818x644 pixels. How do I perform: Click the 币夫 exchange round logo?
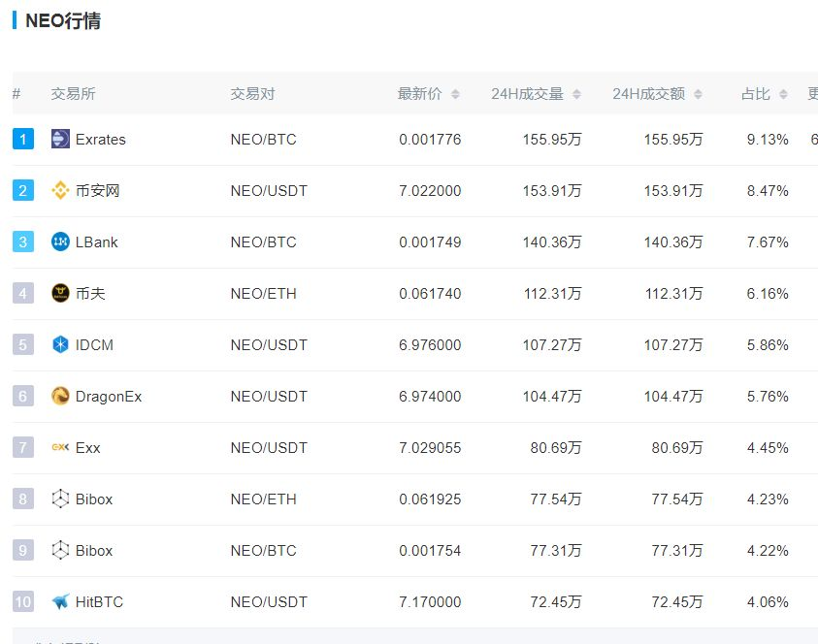60,293
